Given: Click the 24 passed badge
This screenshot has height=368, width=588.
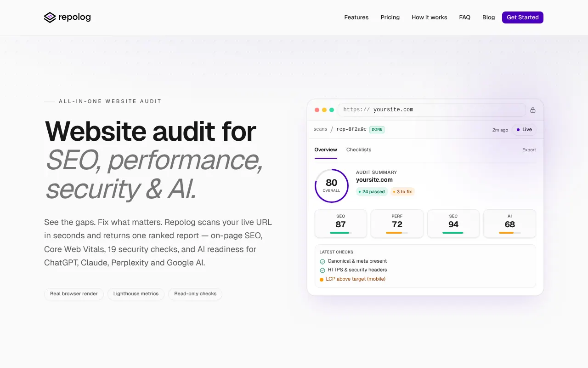Looking at the screenshot, I should tap(372, 192).
